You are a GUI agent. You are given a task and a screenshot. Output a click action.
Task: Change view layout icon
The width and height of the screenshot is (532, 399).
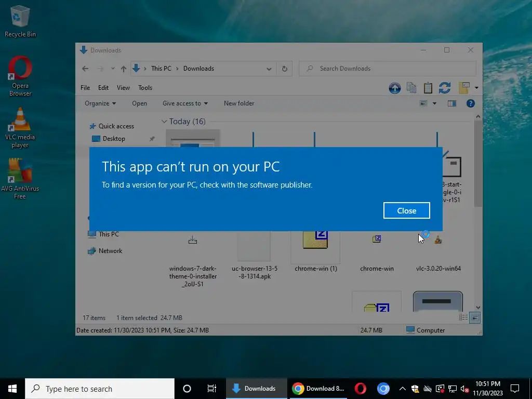(x=423, y=103)
